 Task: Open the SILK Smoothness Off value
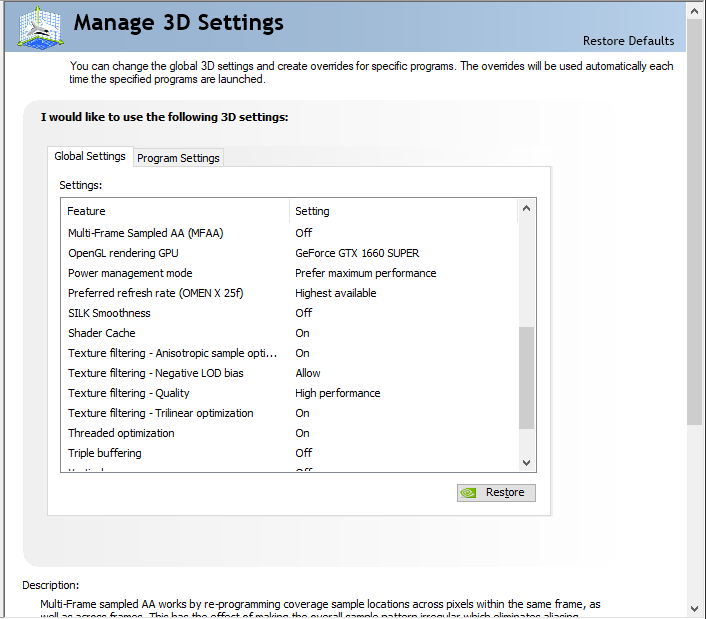tap(303, 313)
